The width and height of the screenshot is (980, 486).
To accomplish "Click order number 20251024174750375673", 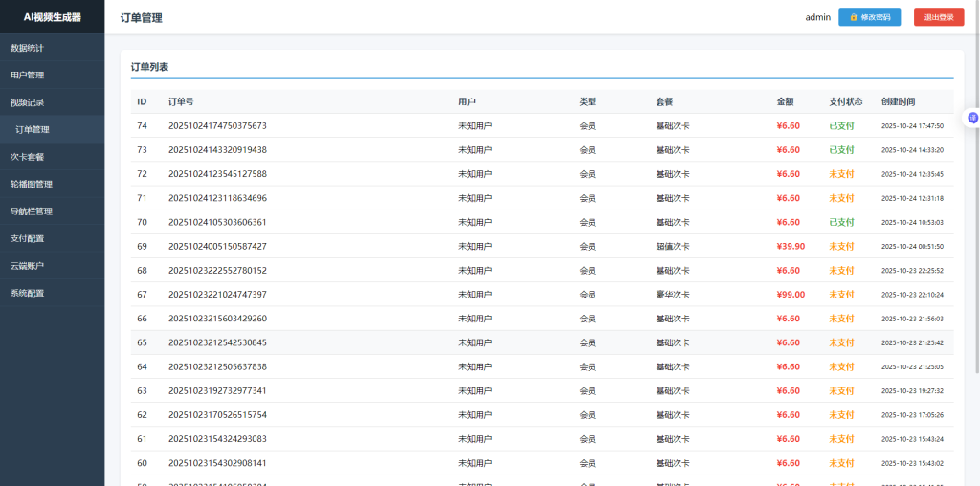I will pyautogui.click(x=217, y=125).
